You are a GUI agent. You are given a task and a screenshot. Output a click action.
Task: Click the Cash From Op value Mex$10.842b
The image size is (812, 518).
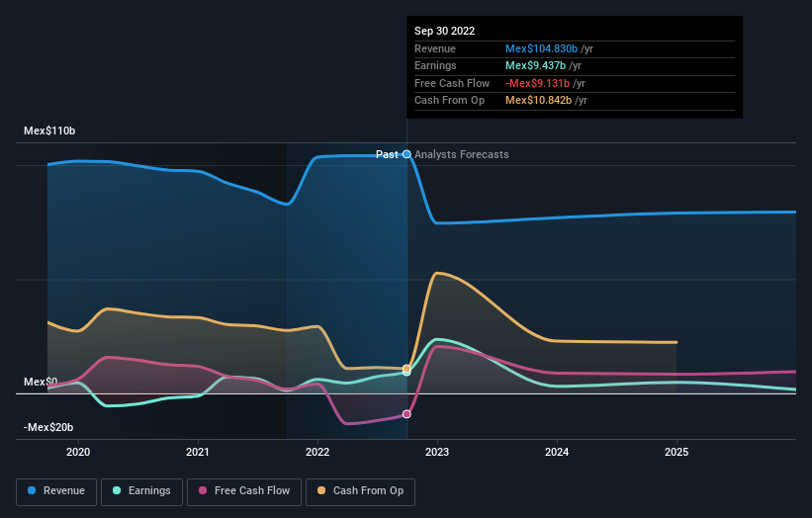coord(539,101)
